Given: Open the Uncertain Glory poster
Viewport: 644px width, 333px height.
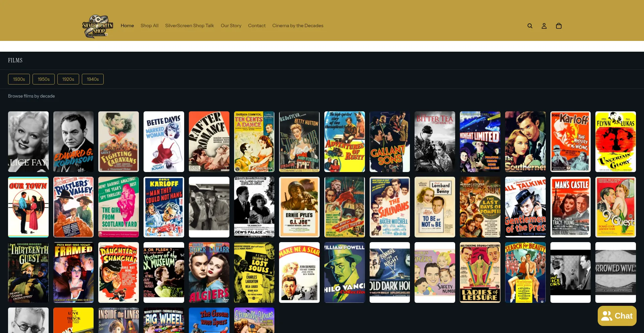Looking at the screenshot, I should (615, 142).
